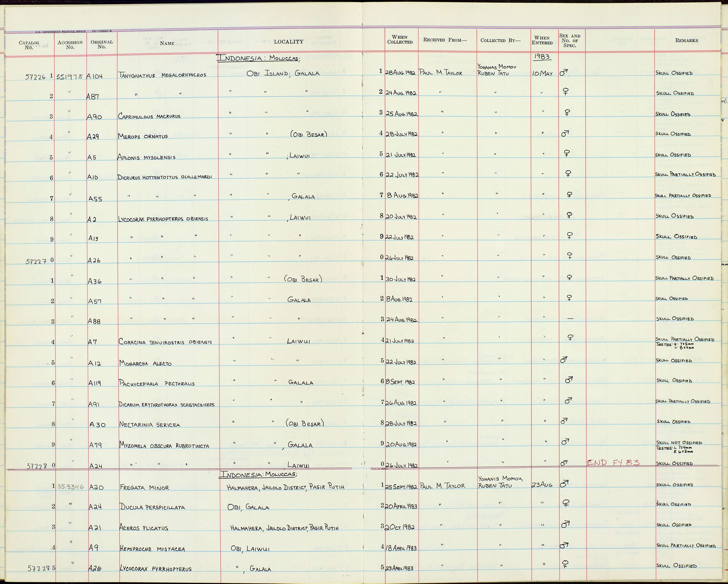Select the name Merops ornatus

[142, 136]
